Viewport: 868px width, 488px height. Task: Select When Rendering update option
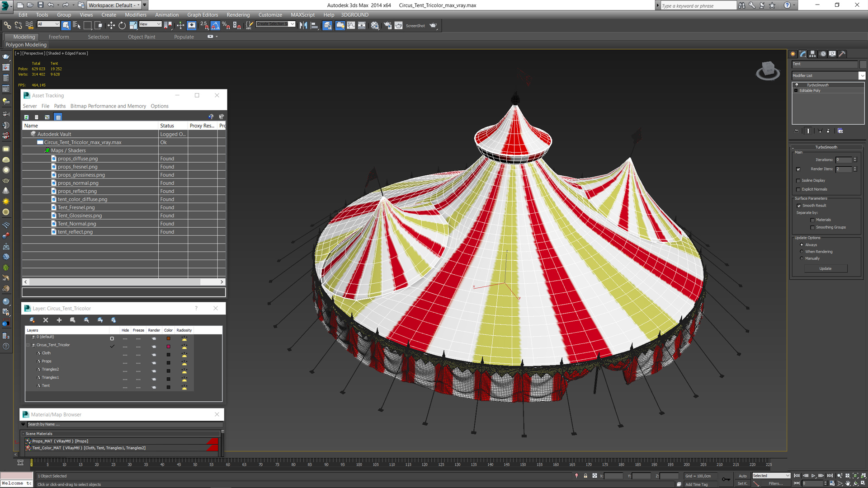802,251
